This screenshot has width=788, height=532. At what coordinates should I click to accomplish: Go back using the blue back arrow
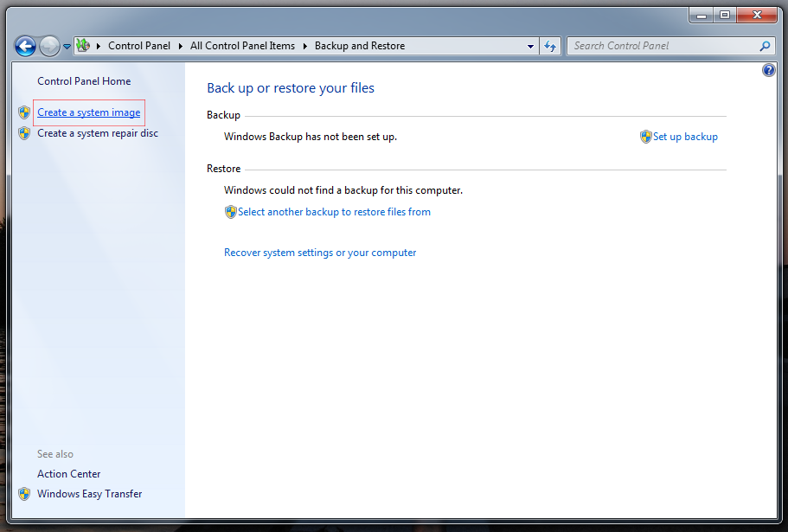[25, 46]
